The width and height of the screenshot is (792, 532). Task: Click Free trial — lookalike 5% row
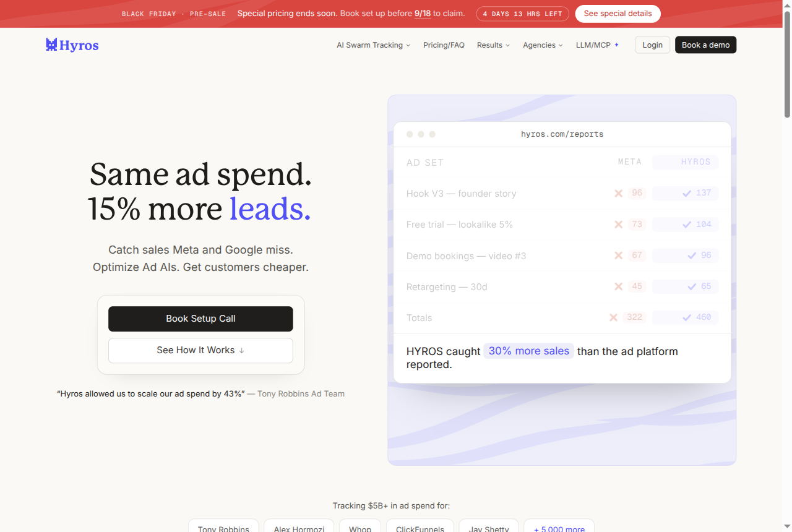click(562, 224)
